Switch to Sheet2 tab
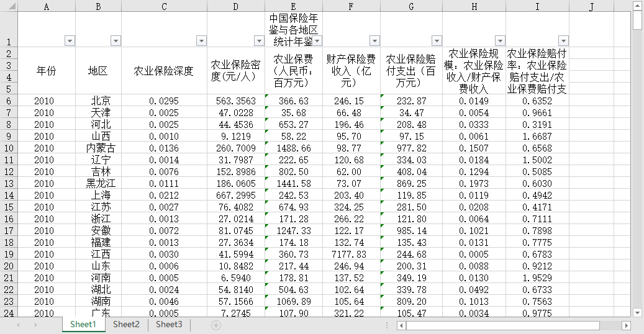This screenshot has height=334, width=644. [x=126, y=325]
